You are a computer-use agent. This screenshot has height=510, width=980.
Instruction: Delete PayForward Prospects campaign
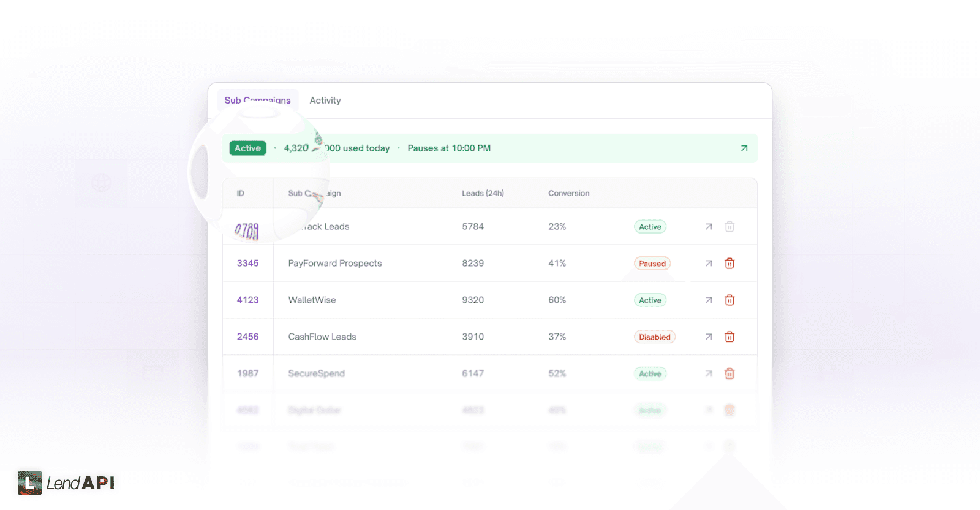coord(729,264)
